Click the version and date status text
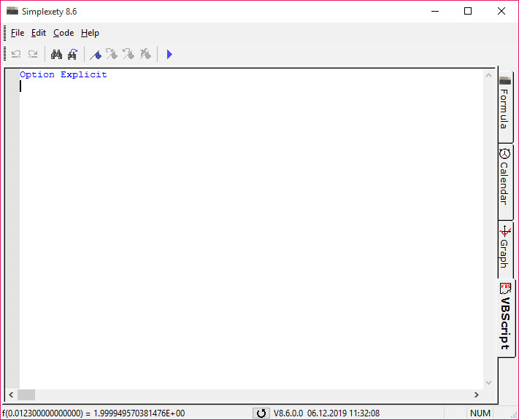The height and width of the screenshot is (420, 519). pos(326,413)
